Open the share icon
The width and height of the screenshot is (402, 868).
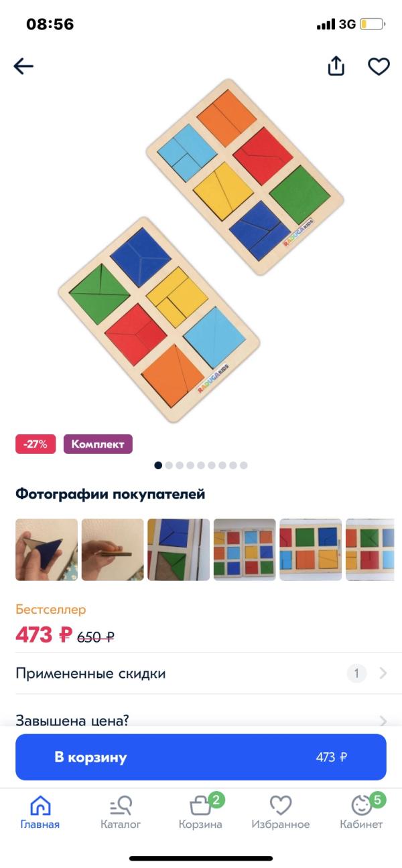pyautogui.click(x=336, y=66)
